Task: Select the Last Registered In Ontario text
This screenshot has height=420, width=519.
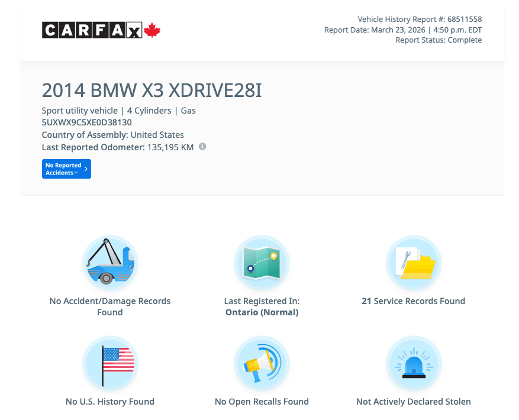Action: click(262, 306)
